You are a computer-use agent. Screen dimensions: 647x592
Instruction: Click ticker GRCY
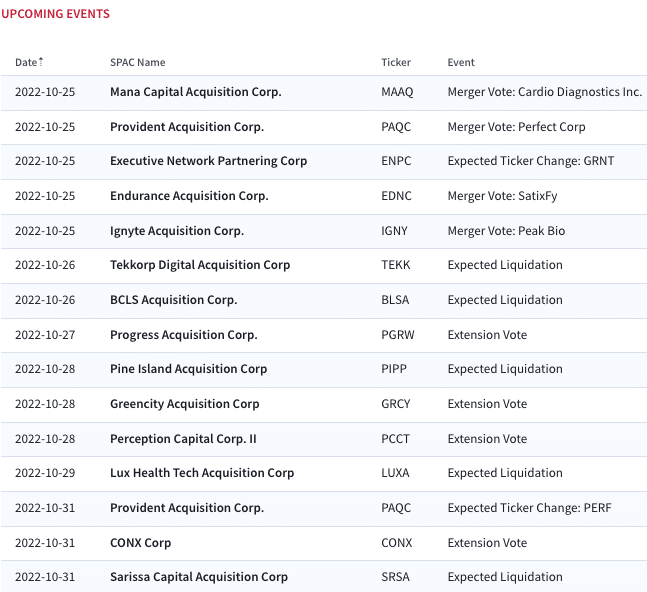tap(395, 404)
